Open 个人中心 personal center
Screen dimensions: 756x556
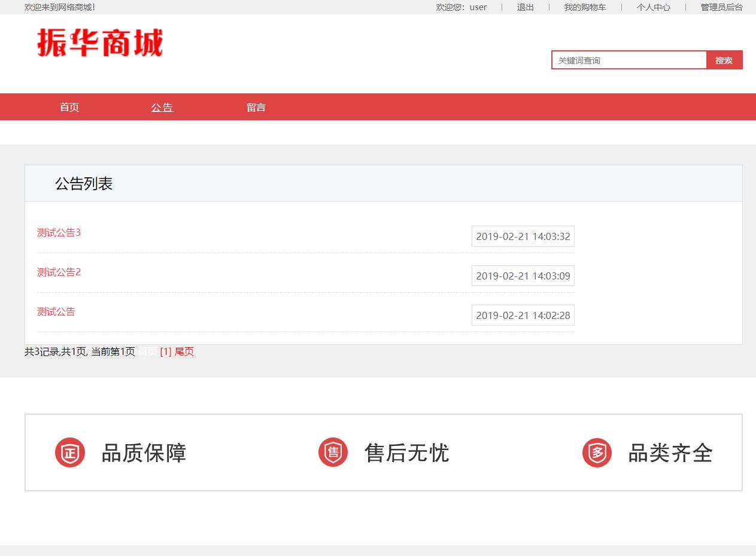tap(653, 7)
